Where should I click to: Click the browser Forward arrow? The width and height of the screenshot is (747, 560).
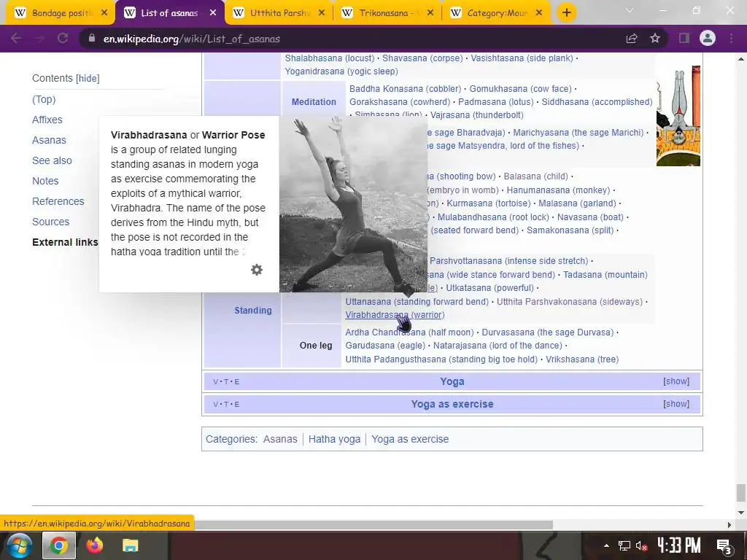(39, 39)
